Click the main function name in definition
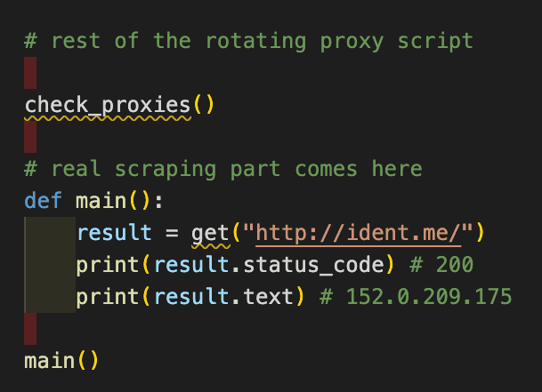This screenshot has width=542, height=392. click(101, 201)
